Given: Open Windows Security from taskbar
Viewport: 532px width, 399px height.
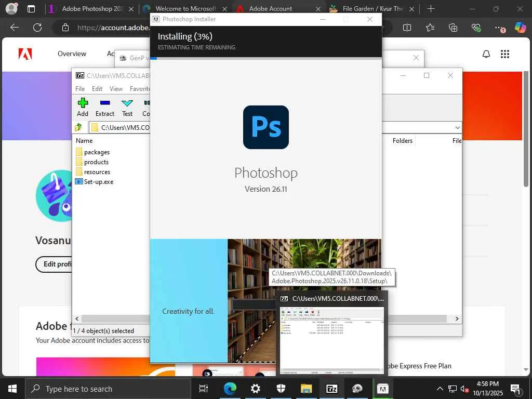Looking at the screenshot, I should (x=281, y=389).
